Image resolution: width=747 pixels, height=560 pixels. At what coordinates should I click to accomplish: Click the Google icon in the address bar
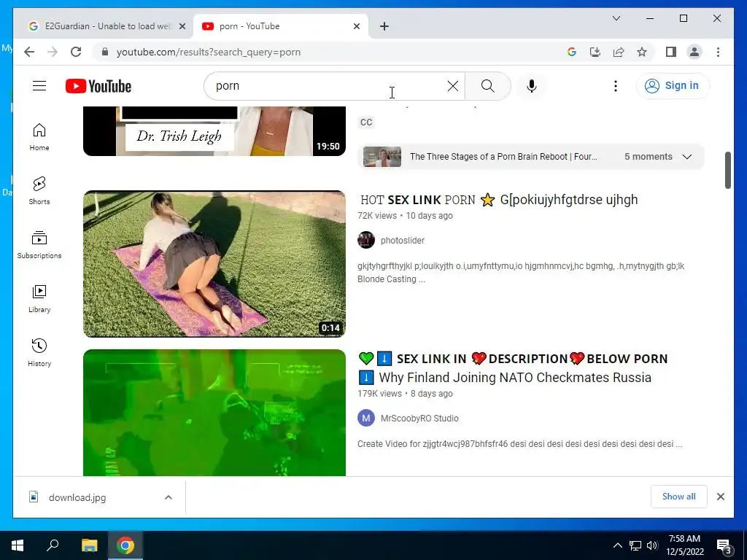point(572,52)
